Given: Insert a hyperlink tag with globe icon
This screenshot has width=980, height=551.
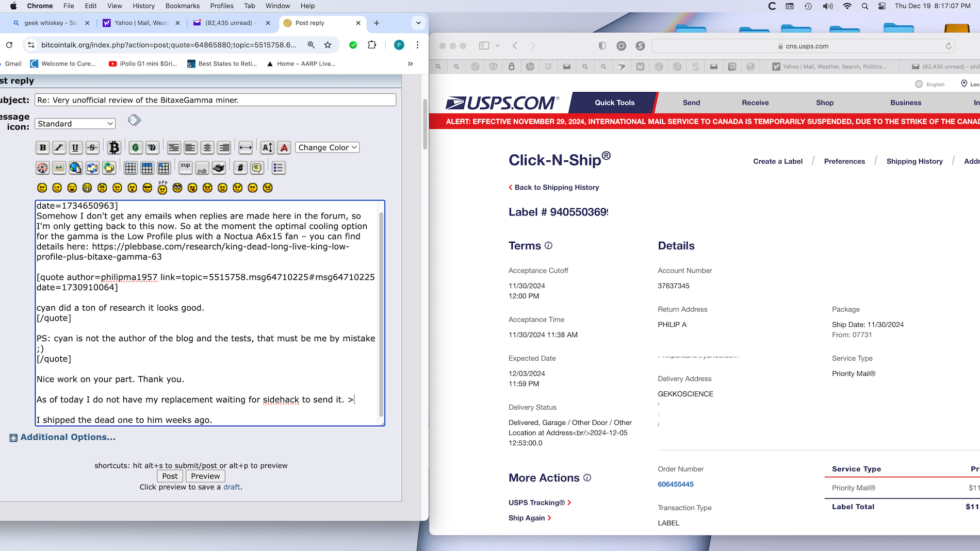Looking at the screenshot, I should point(75,168).
